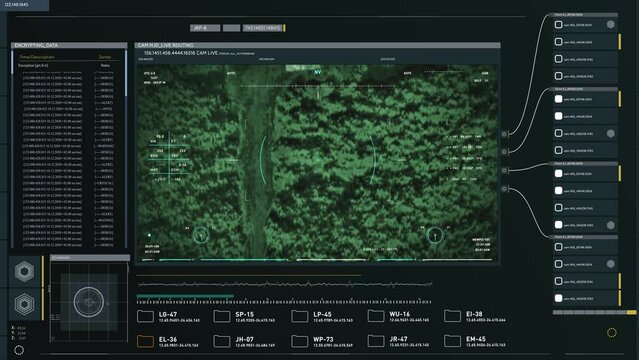Open the JR-47 folder icon
Image resolution: width=639 pixels, height=360 pixels.
[376, 341]
